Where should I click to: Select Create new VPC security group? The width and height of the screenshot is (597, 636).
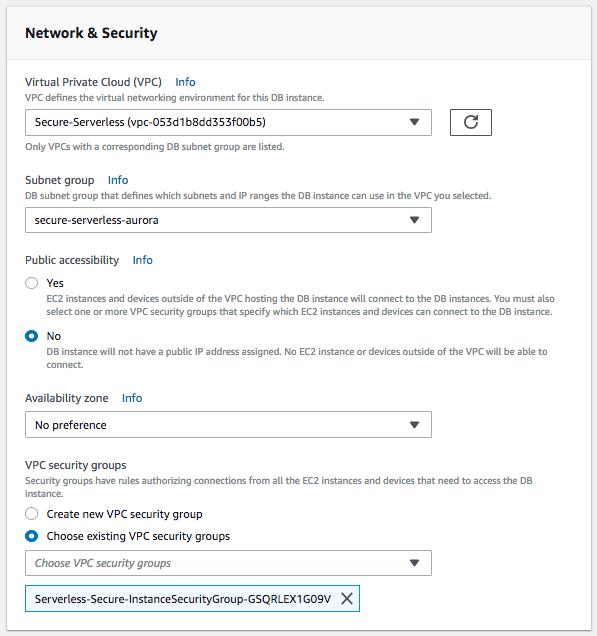[32, 514]
